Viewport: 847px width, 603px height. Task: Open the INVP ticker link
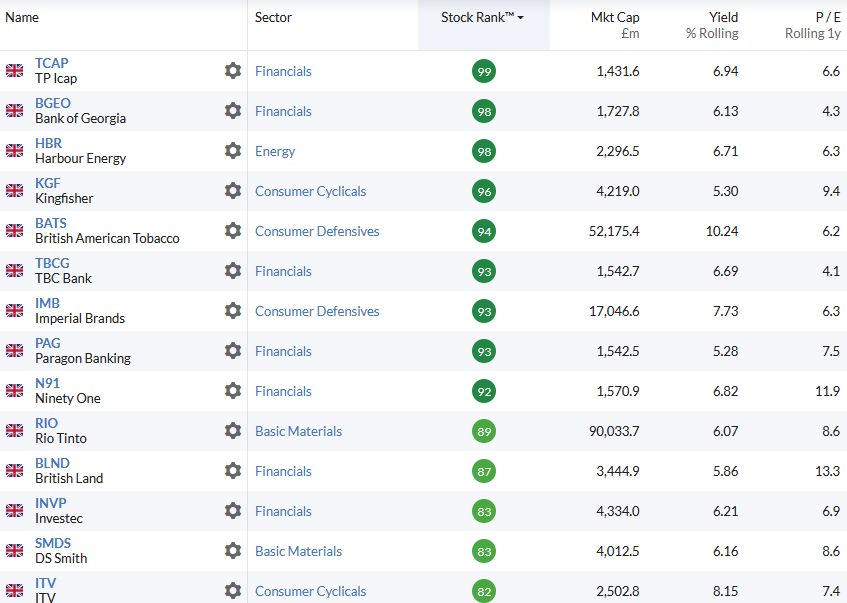(51, 502)
